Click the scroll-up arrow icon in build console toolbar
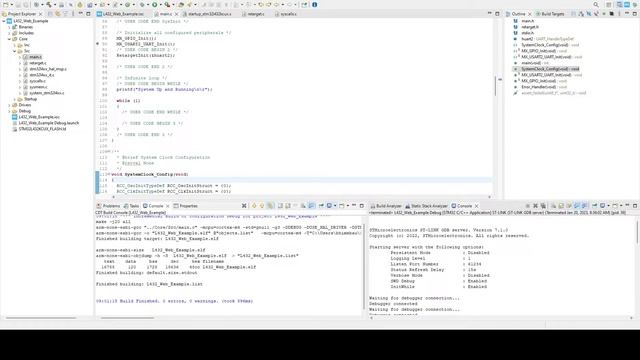Screen dimensions: 640x360 [x=254, y=206]
